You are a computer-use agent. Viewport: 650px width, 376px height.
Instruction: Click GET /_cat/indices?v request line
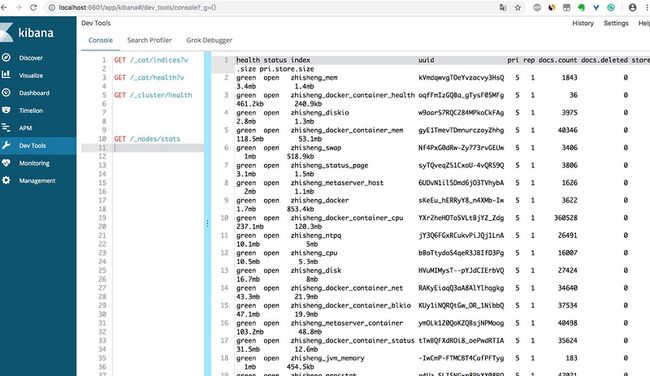click(x=151, y=60)
